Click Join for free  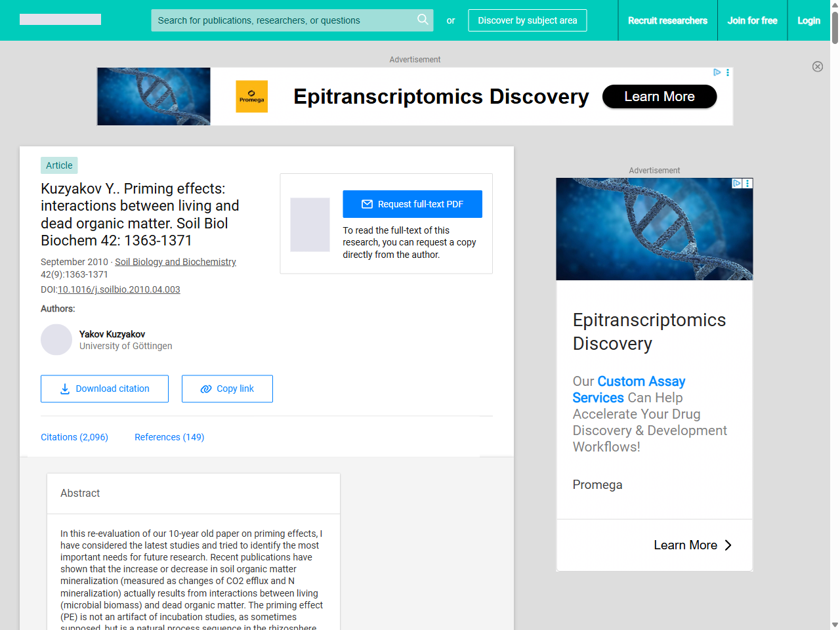coord(752,20)
